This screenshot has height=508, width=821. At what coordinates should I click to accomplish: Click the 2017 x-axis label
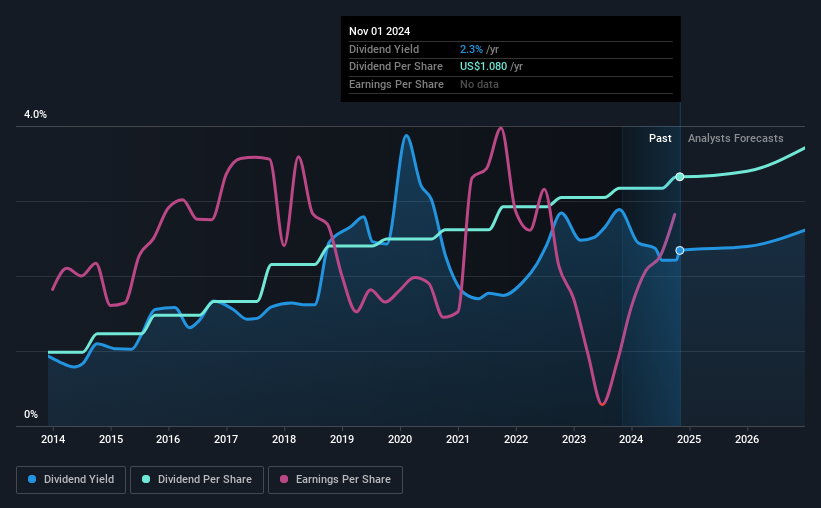point(226,439)
